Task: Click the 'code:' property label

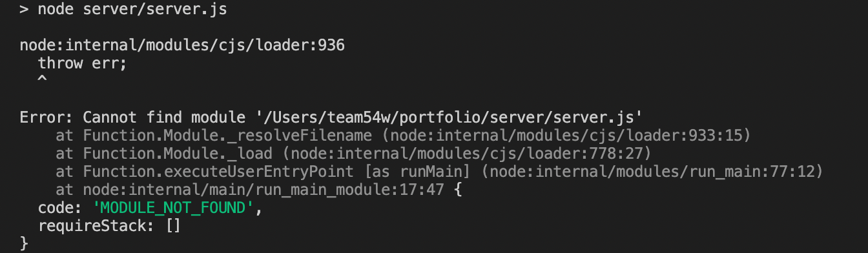Action: click(x=56, y=208)
